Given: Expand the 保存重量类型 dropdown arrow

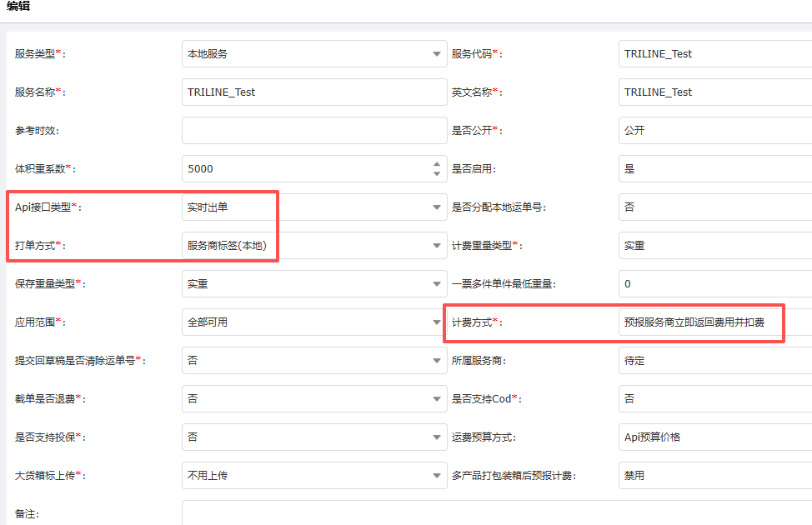Looking at the screenshot, I should pyautogui.click(x=437, y=284).
